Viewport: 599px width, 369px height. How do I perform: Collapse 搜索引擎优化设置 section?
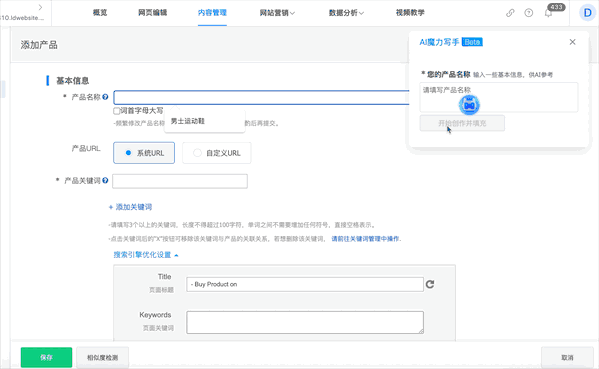[146, 255]
